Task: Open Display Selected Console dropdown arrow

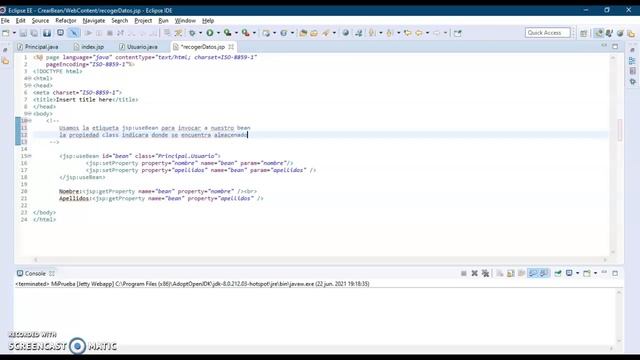Action: pyautogui.click(x=577, y=273)
